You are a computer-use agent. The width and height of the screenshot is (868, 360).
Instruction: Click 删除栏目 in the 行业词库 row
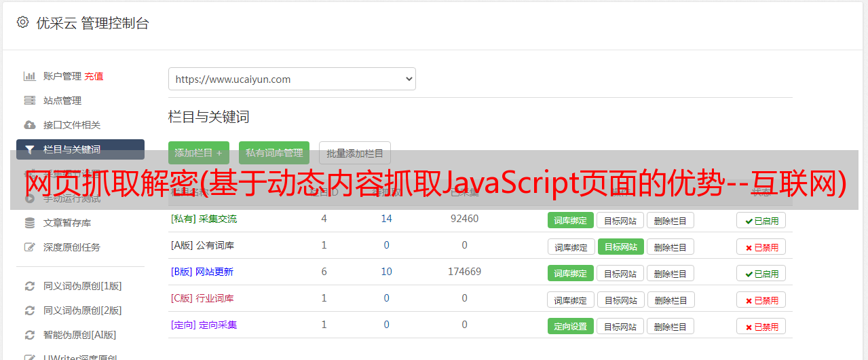point(671,300)
